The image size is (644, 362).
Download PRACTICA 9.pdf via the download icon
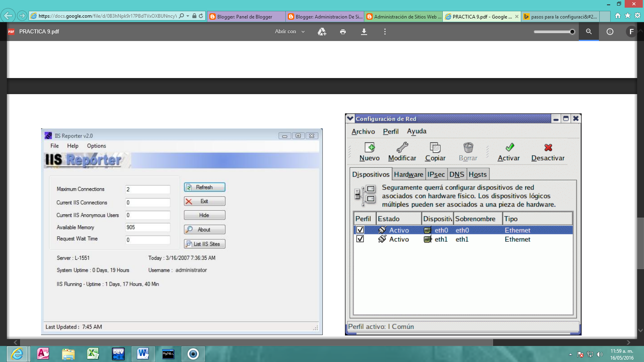[364, 31]
